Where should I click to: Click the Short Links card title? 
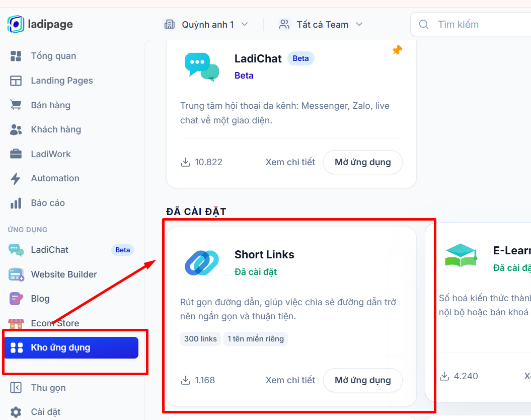[x=264, y=254]
